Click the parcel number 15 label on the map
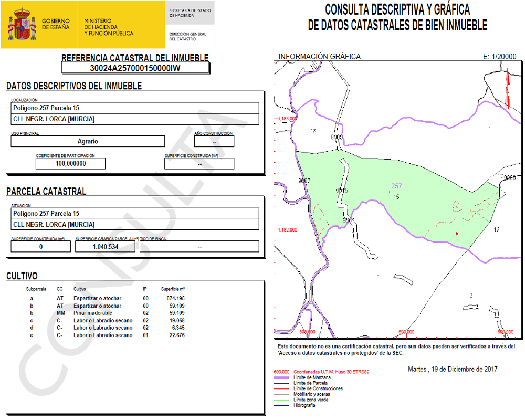This screenshot has width=525, height=420. 396,197
